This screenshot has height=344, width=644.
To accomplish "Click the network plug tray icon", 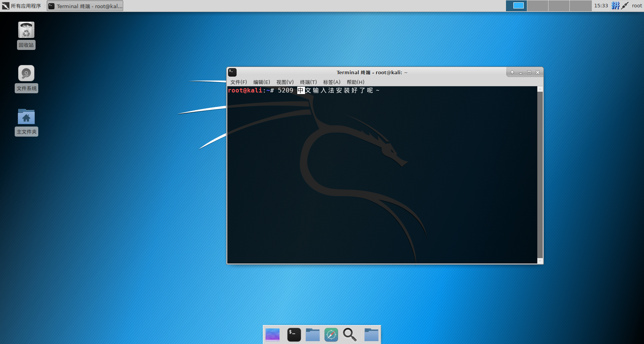I will (x=625, y=6).
